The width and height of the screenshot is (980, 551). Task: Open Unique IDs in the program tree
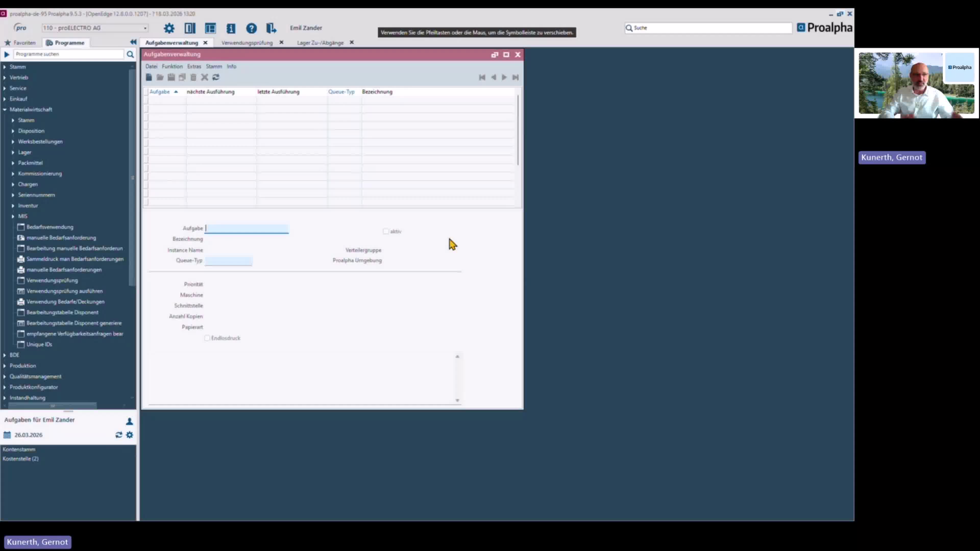pos(39,345)
